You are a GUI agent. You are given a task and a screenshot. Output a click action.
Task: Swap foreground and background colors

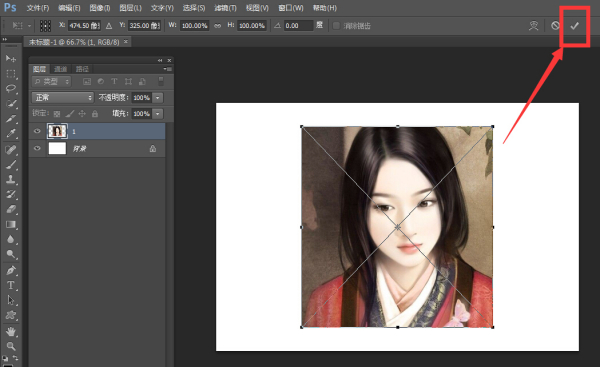[x=15, y=358]
